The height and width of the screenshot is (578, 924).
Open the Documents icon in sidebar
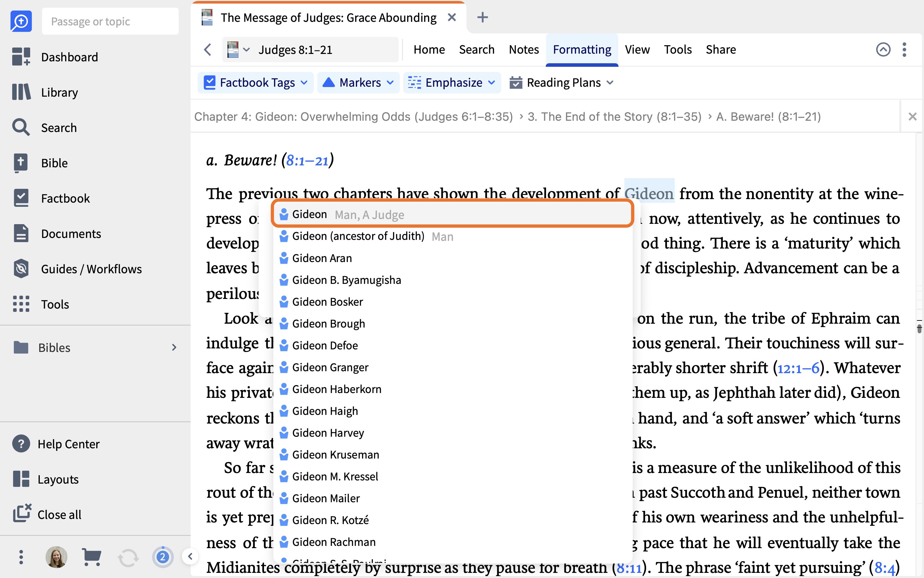[x=21, y=233]
